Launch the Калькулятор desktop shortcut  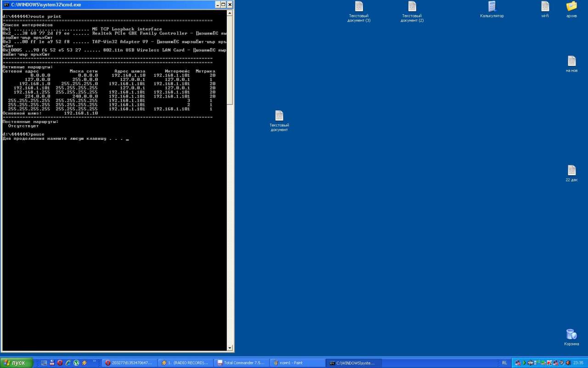(x=492, y=9)
